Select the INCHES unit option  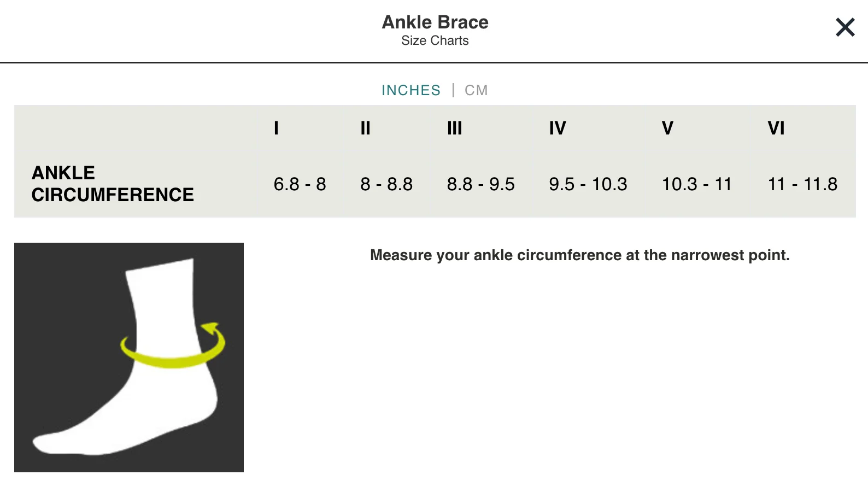(x=411, y=90)
